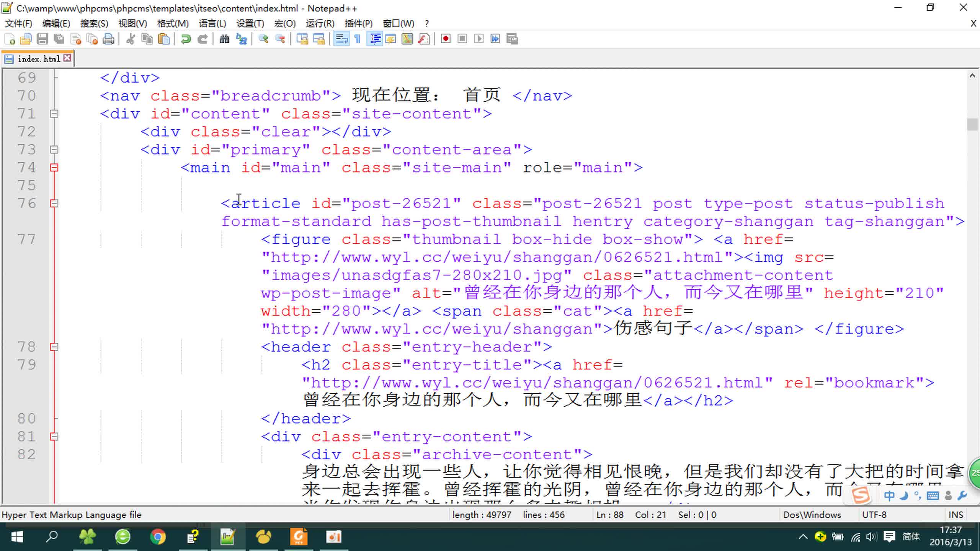Collapse the div#primary block at line 73
The height and width of the screenshot is (551, 980).
(54, 150)
